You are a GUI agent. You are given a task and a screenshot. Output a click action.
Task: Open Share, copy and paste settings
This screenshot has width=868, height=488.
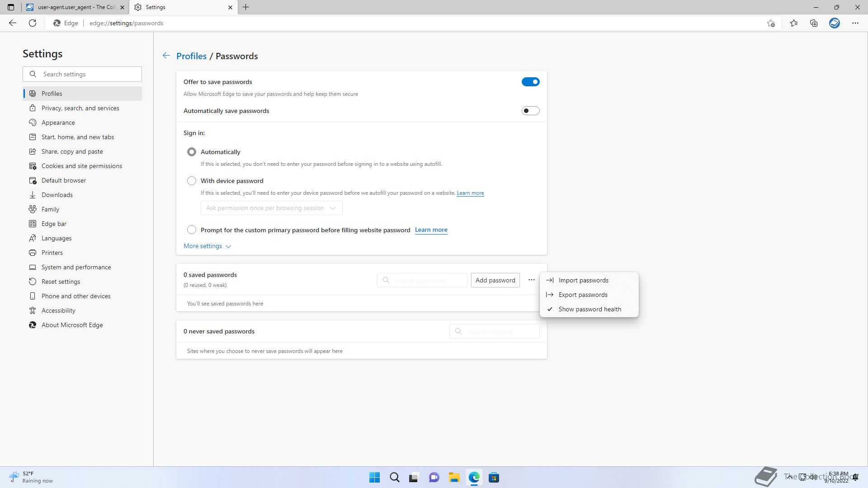[x=82, y=151]
